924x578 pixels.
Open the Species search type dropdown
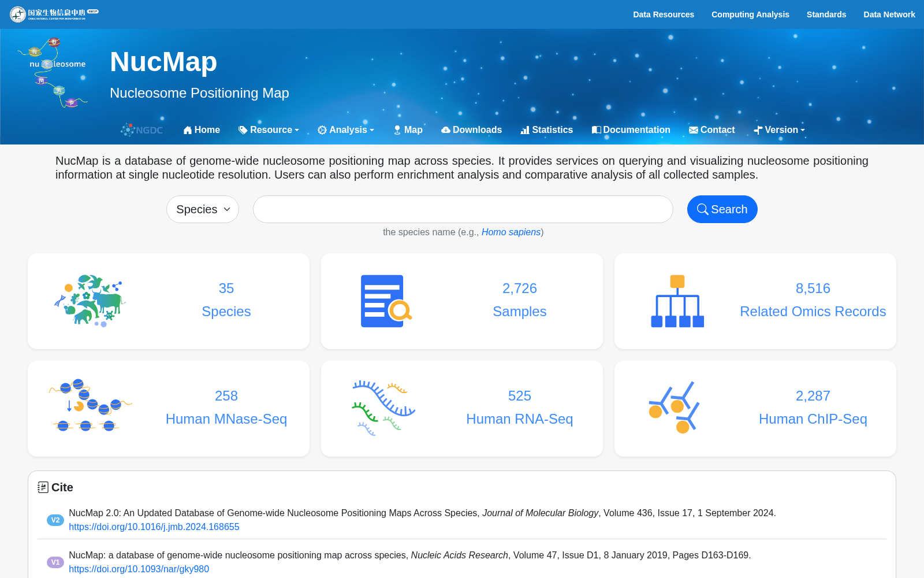pyautogui.click(x=203, y=209)
